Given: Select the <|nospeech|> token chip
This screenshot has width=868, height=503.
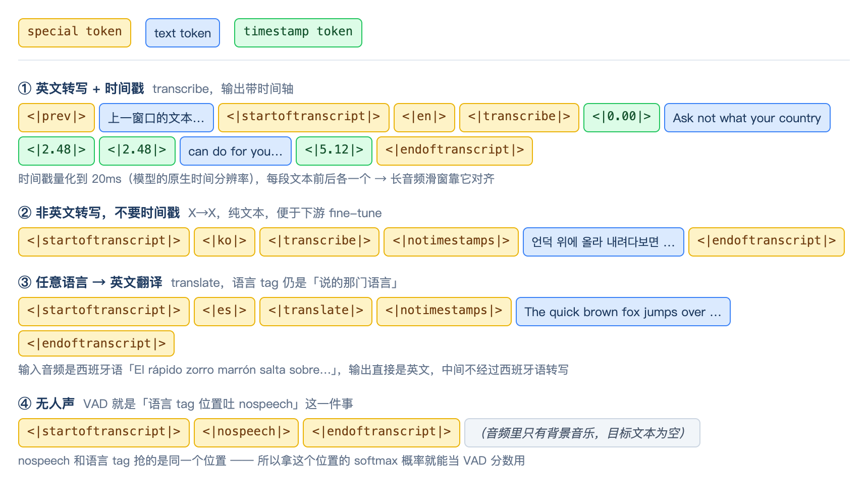Looking at the screenshot, I should (246, 433).
